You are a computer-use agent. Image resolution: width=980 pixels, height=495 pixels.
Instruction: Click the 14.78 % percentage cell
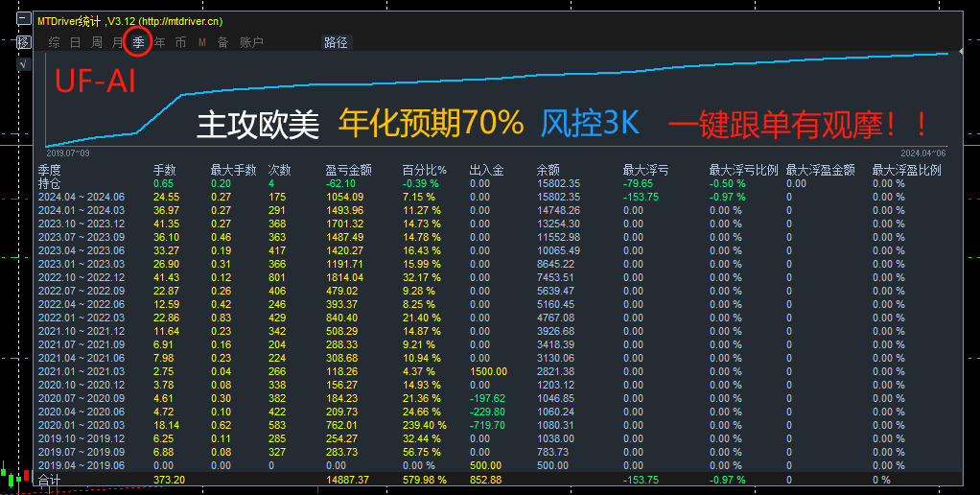[422, 238]
